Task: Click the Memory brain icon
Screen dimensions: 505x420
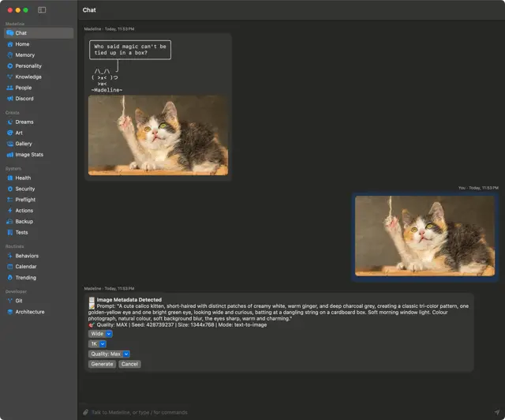Action: pyautogui.click(x=10, y=55)
